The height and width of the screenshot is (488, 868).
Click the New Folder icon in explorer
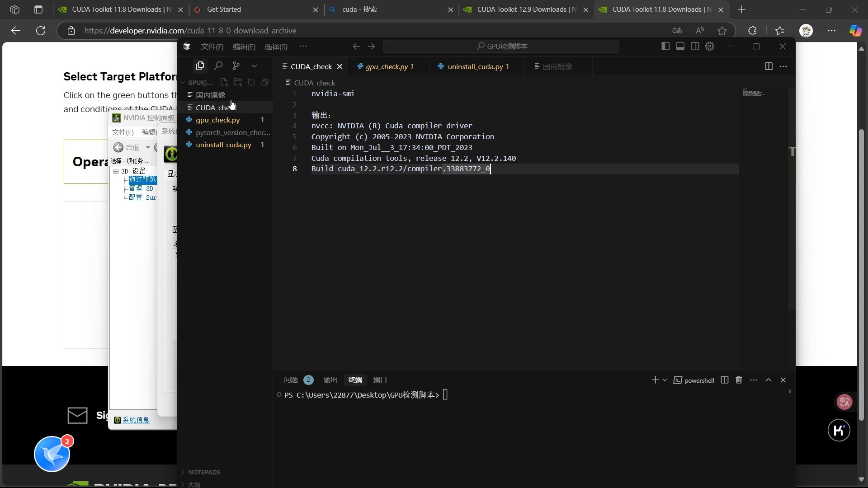click(238, 82)
